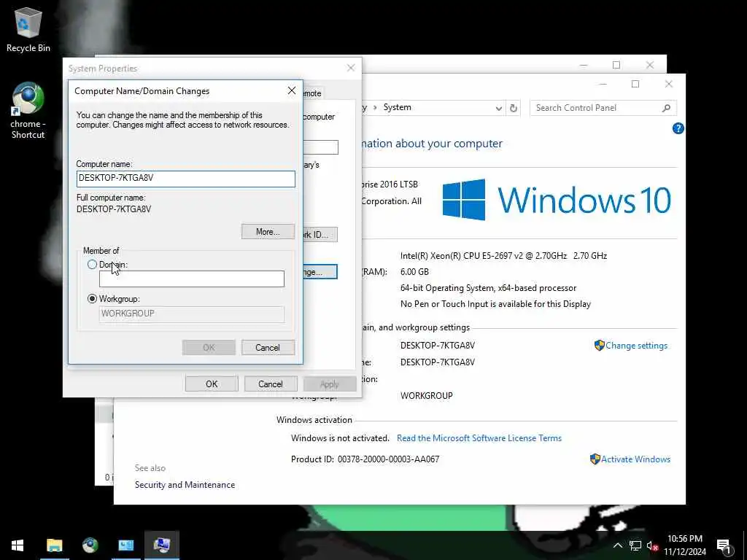Click OK in System Properties window
Viewport: 747px width, 560px height.
[212, 384]
